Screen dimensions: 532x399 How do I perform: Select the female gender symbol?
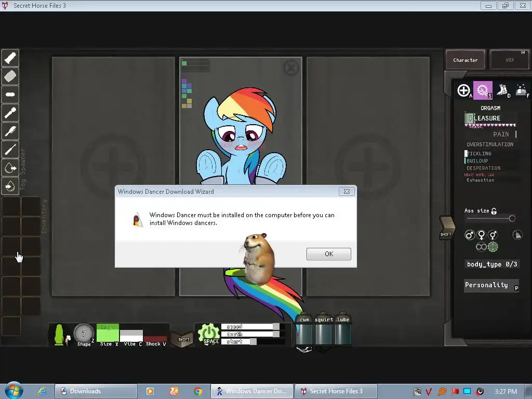coord(481,235)
